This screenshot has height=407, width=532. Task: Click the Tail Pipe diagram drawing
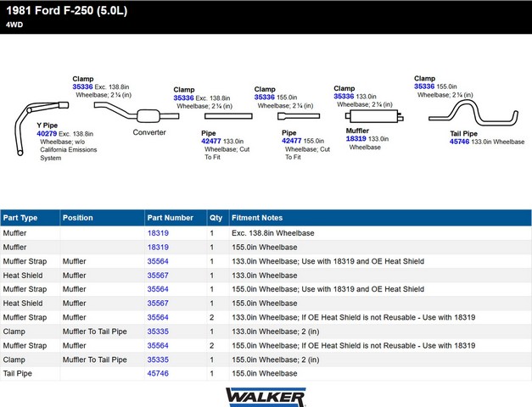click(x=473, y=114)
